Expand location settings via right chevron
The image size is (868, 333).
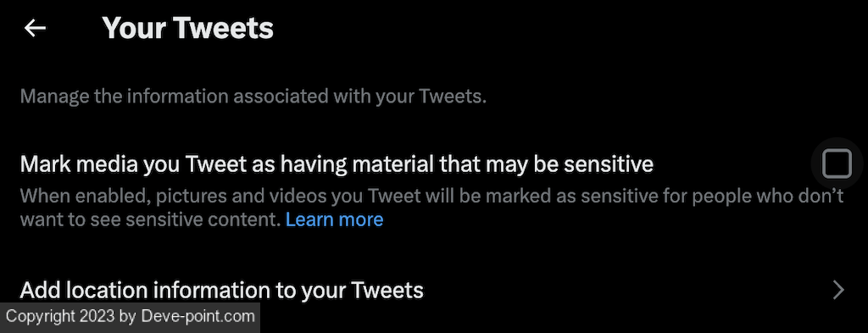838,290
